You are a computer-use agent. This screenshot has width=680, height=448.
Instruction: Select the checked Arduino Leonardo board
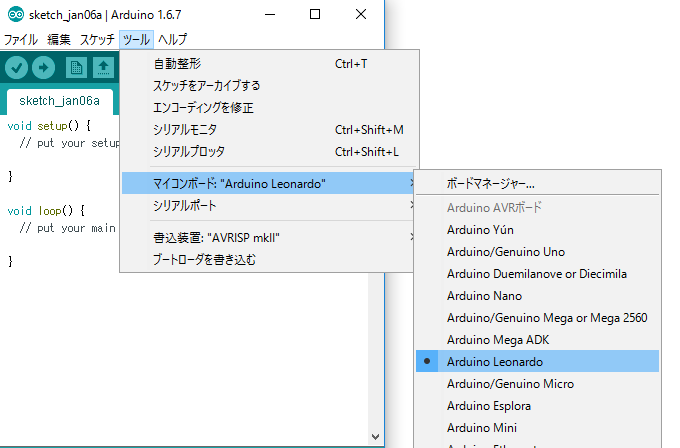[x=537, y=362]
